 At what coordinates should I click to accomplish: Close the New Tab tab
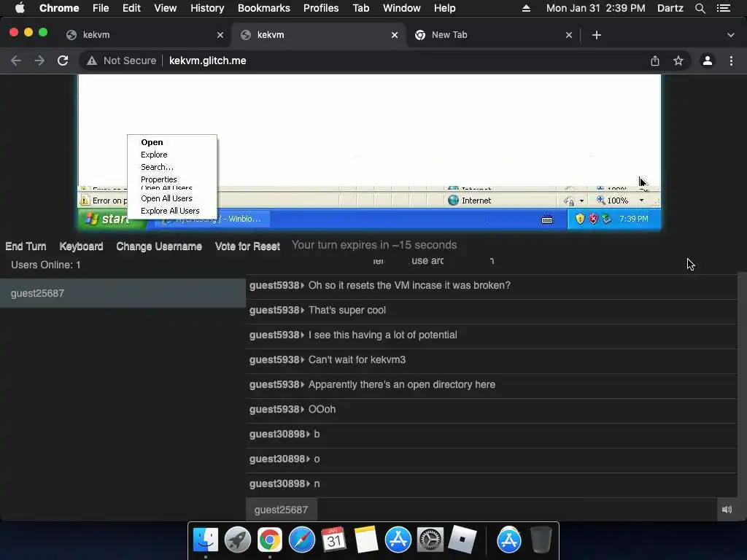tap(569, 35)
